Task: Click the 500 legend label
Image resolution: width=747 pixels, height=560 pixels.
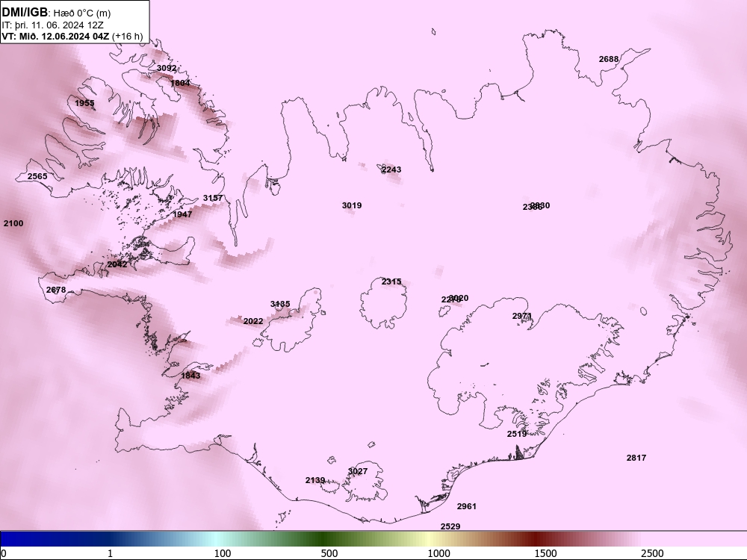Action: coord(329,553)
